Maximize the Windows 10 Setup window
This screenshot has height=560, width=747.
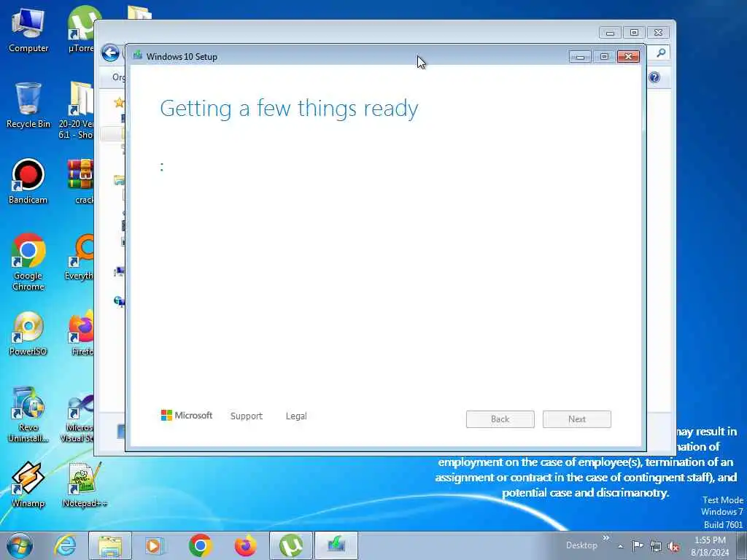point(604,57)
